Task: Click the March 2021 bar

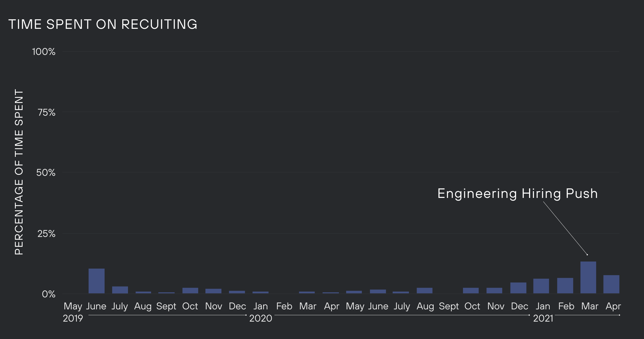Action: (x=588, y=278)
